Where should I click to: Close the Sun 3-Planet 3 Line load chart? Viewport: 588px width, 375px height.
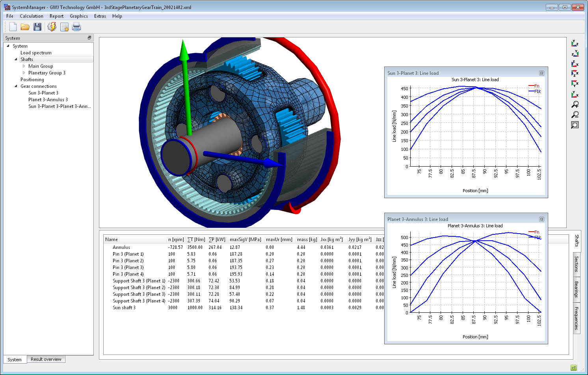[x=541, y=73]
